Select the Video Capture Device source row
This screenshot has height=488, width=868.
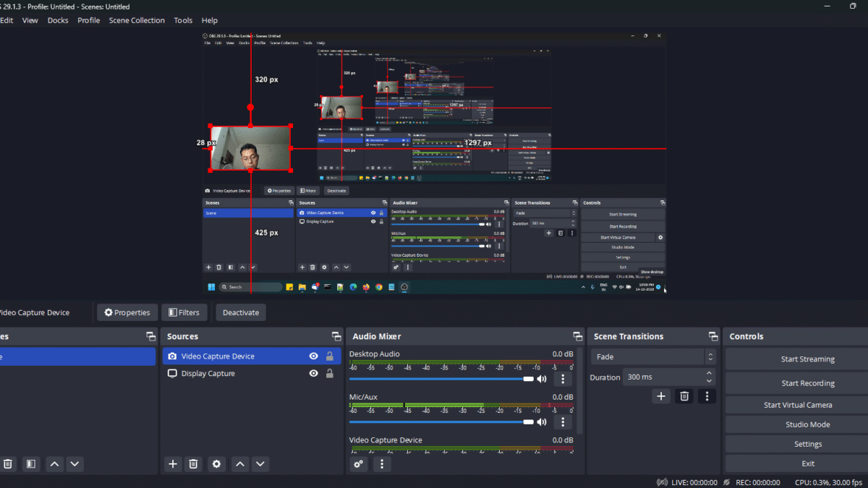coord(252,356)
